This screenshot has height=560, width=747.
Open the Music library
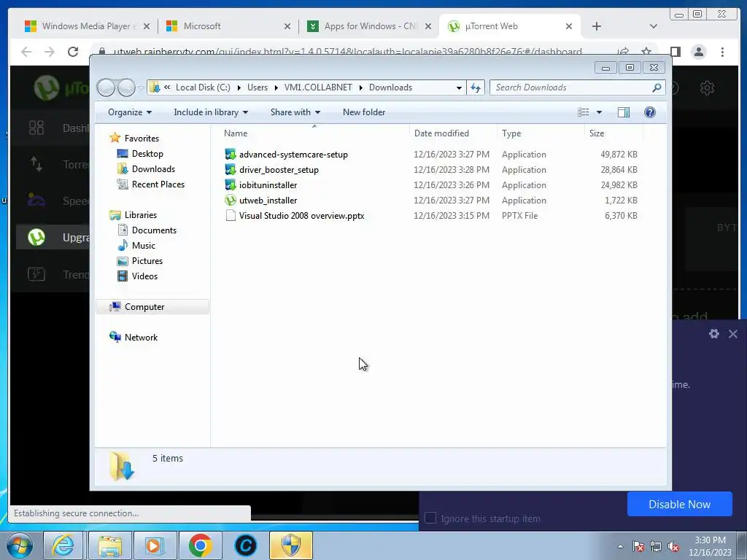click(144, 246)
